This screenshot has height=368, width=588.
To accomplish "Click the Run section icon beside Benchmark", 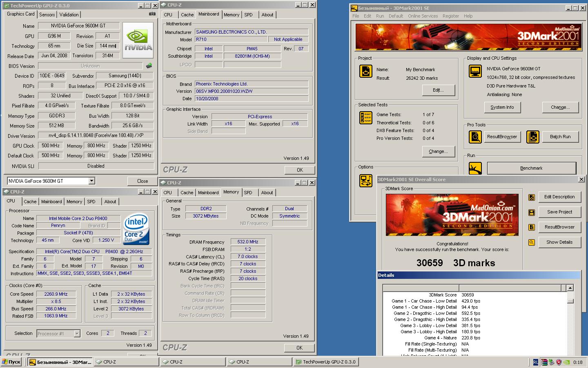I will click(475, 168).
